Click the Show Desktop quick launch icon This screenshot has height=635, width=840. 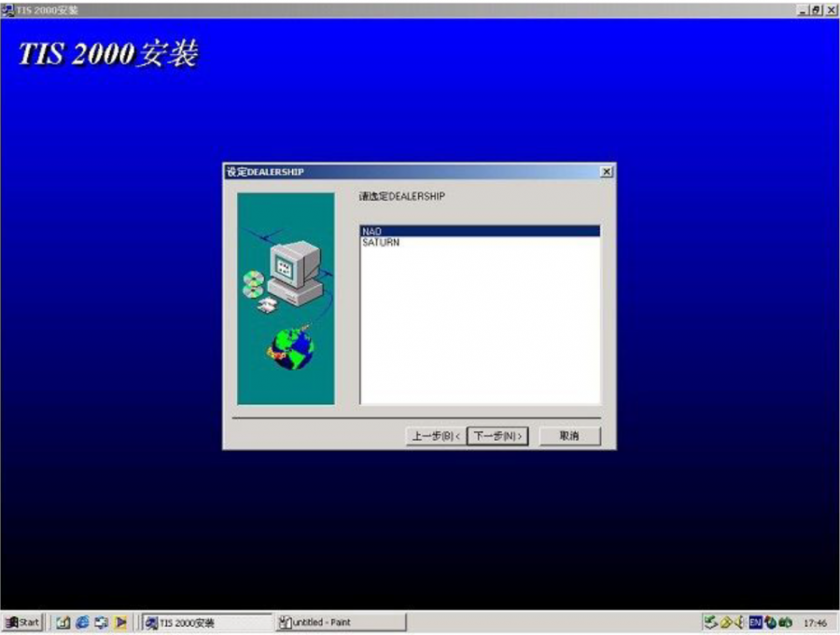pos(62,623)
